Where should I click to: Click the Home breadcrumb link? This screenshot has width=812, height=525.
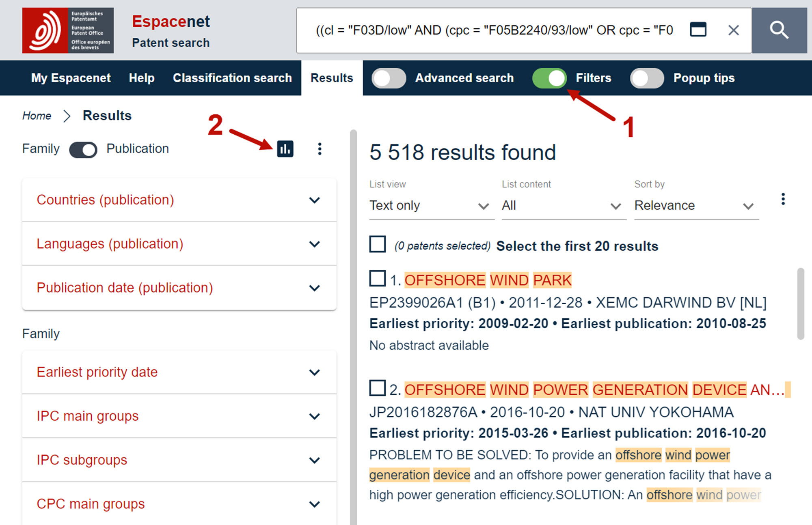point(37,116)
